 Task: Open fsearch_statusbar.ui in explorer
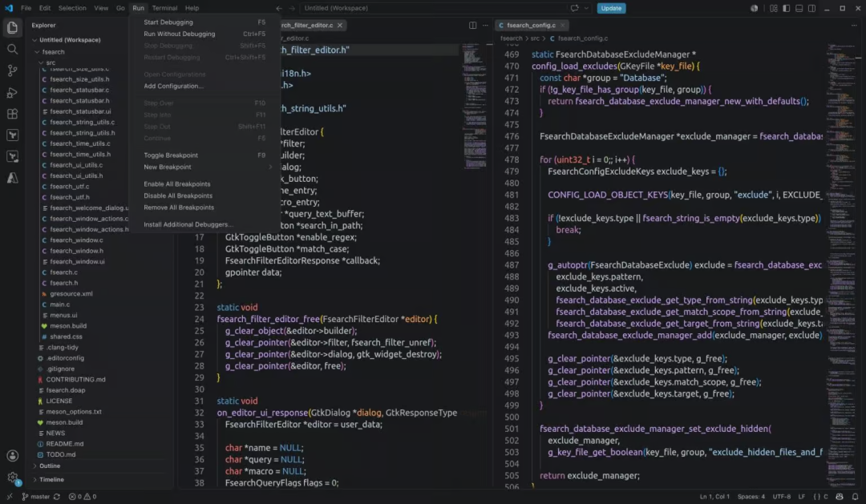(x=80, y=111)
